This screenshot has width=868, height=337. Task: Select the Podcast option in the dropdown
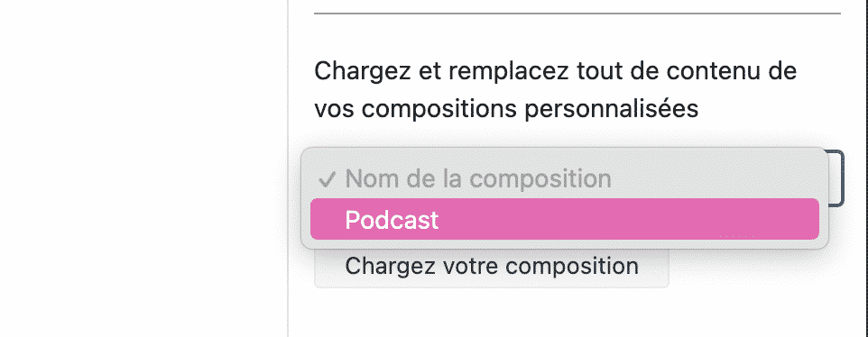coord(564,219)
